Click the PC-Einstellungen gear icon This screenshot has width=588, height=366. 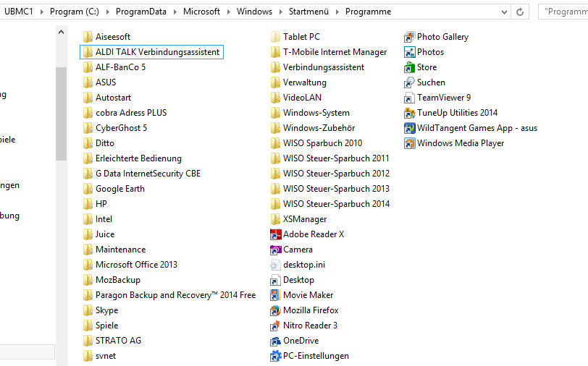click(276, 356)
